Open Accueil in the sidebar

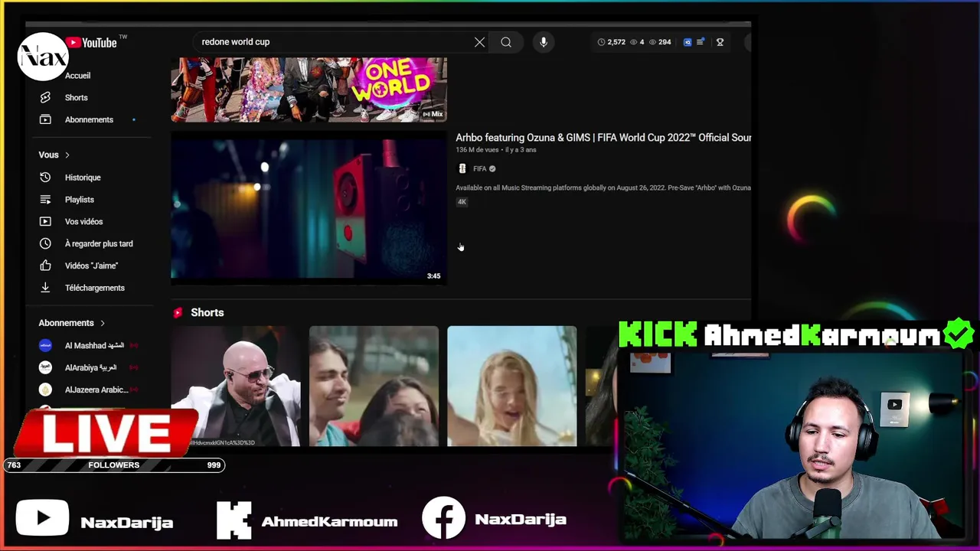click(77, 76)
